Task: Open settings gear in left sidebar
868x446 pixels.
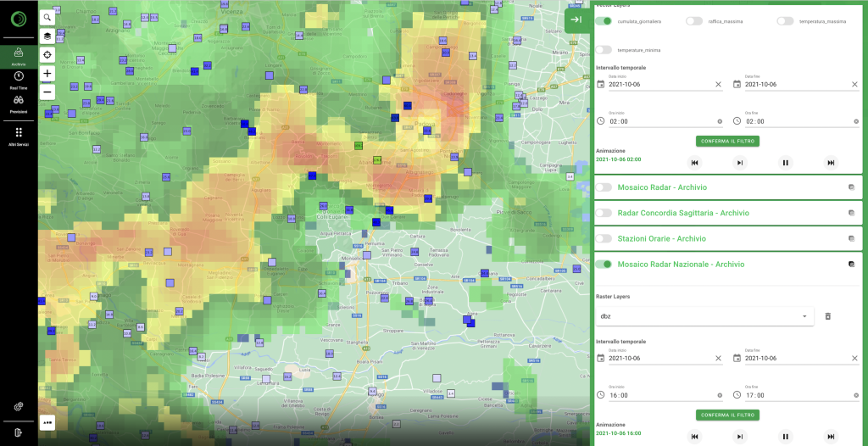Action: pos(19,406)
